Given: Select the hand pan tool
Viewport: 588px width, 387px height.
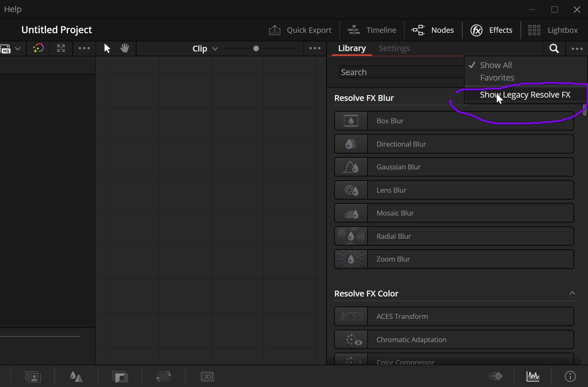Looking at the screenshot, I should pyautogui.click(x=124, y=48).
